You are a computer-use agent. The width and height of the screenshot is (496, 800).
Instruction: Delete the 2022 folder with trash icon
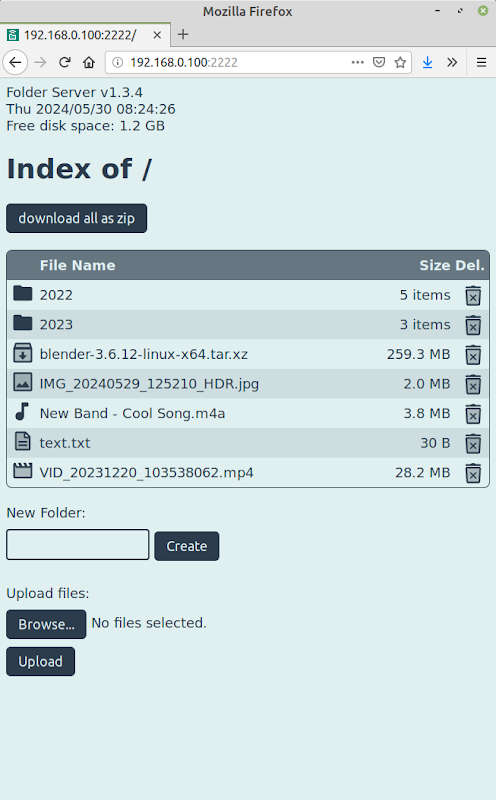tap(473, 295)
